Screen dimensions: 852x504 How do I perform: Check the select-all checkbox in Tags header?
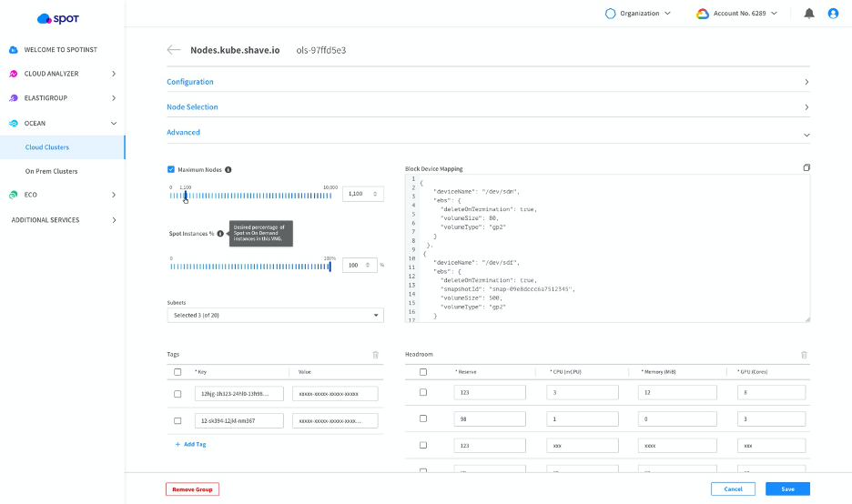[x=177, y=372]
